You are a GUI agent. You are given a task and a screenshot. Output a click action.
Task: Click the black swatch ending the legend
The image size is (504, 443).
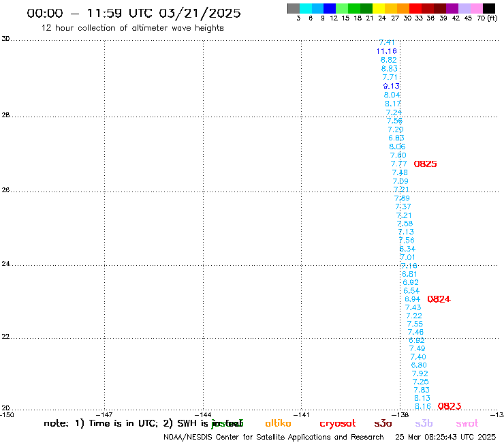tap(488, 8)
